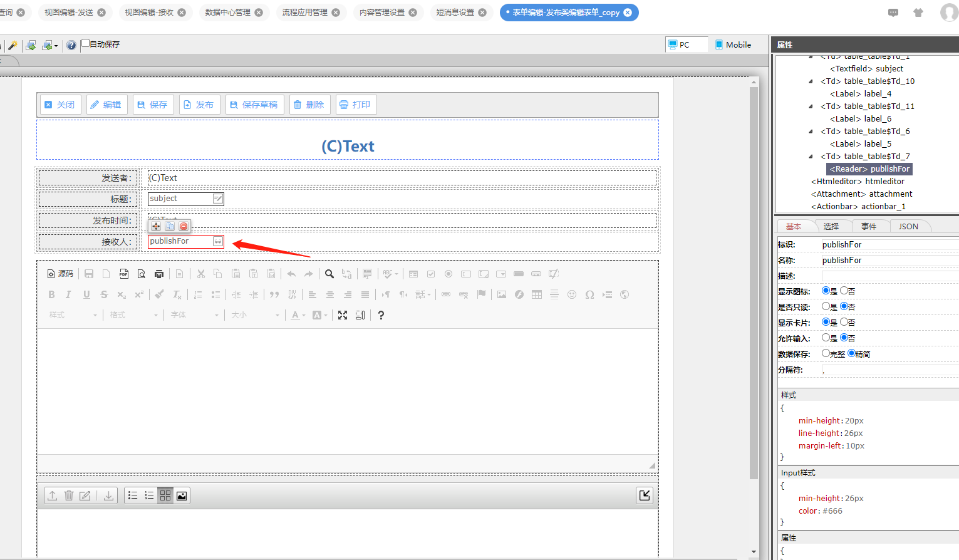Collapse the table_table$Td_6 tree node
This screenshot has height=560, width=959.
click(x=811, y=132)
